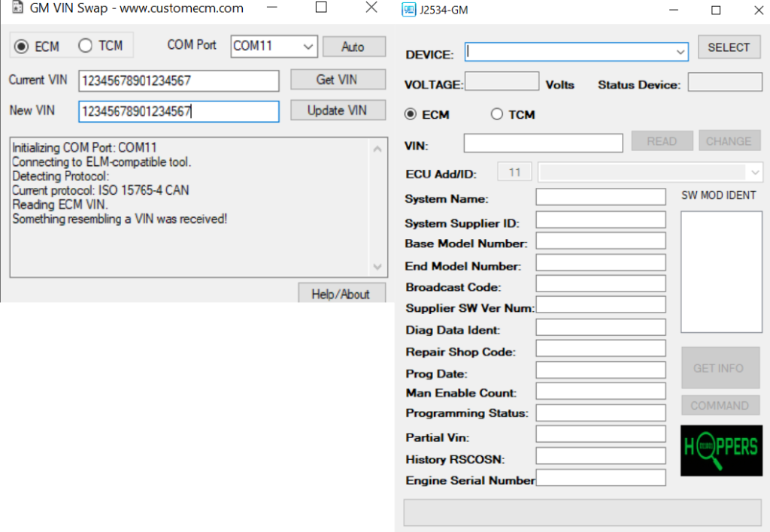Click the GET INFO button
770x532 pixels.
point(720,368)
